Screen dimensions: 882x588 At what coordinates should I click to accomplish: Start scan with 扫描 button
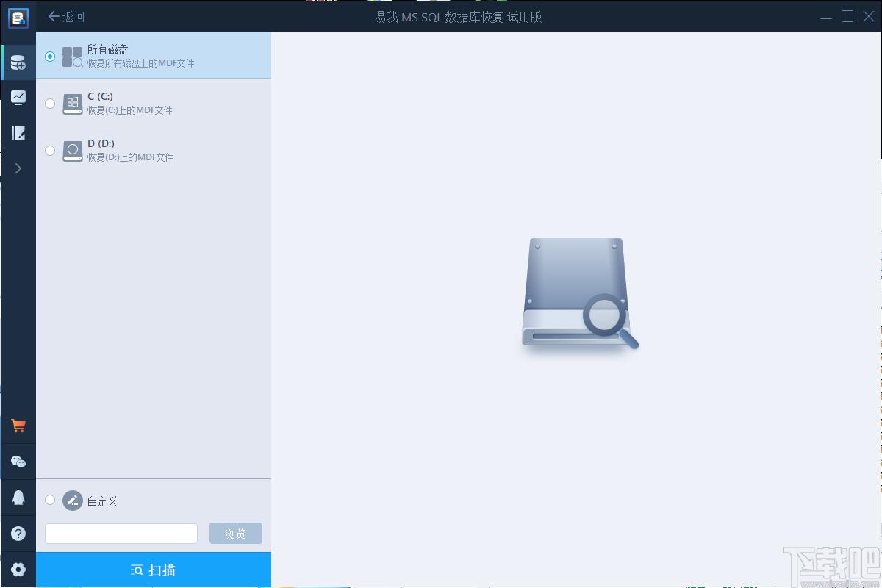(x=154, y=570)
